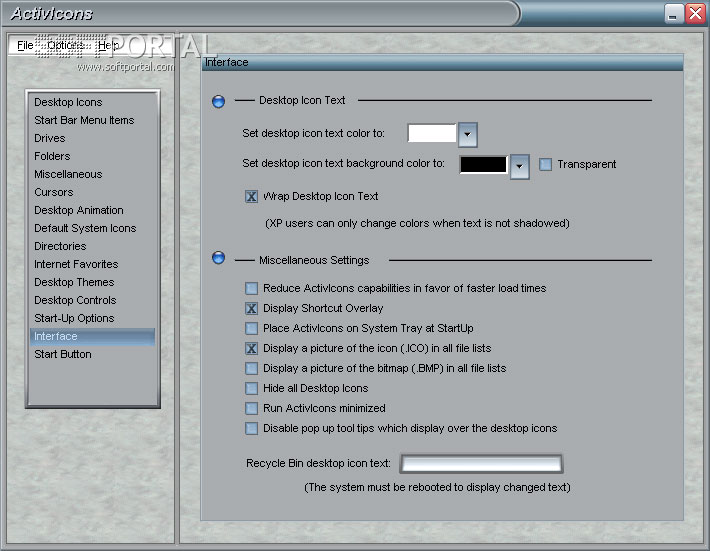This screenshot has height=551, width=710.
Task: Check Hide all Desktop Icons
Action: [251, 388]
